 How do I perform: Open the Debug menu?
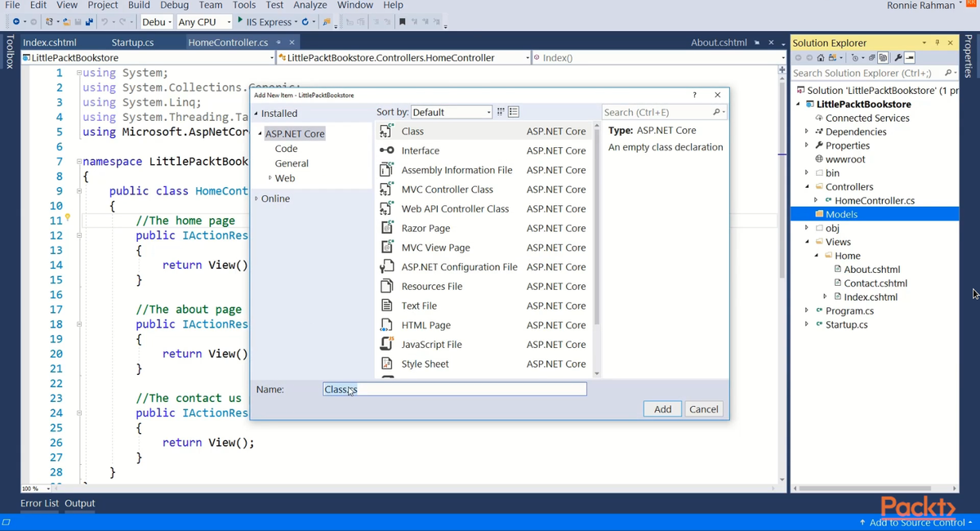coord(174,5)
